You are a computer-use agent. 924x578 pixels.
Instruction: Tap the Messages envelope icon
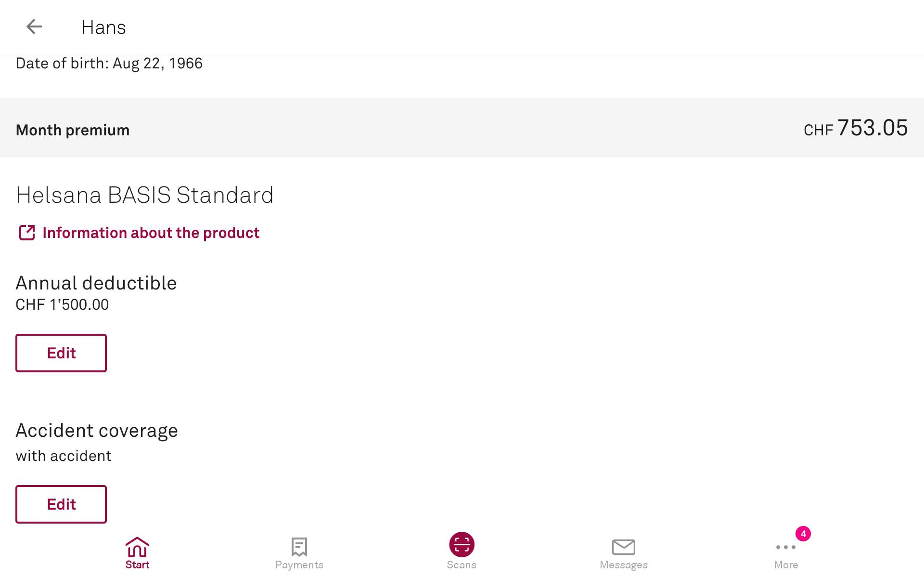tap(623, 547)
